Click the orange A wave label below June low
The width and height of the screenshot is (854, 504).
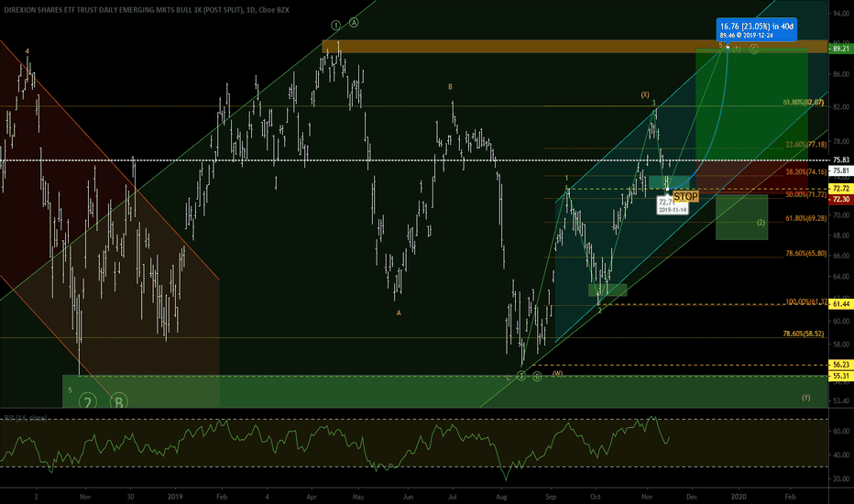click(399, 313)
